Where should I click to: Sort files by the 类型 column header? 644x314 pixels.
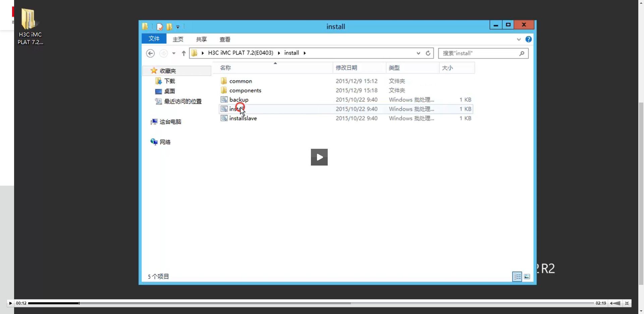[413, 68]
